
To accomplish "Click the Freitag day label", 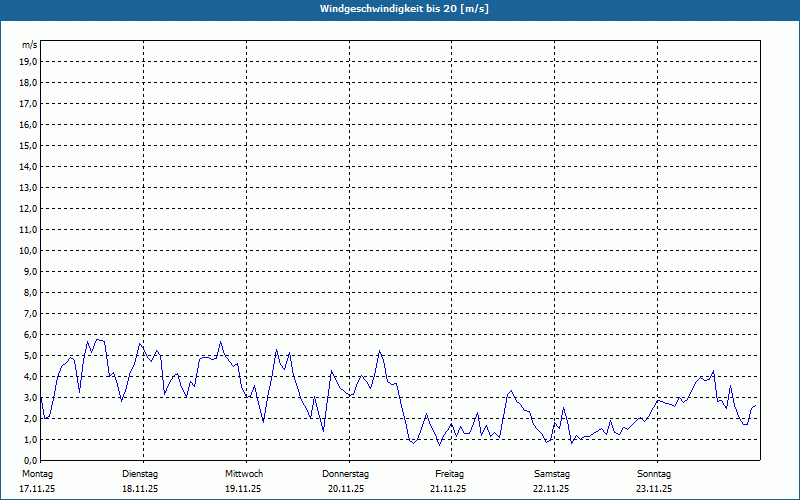I will point(449,473).
